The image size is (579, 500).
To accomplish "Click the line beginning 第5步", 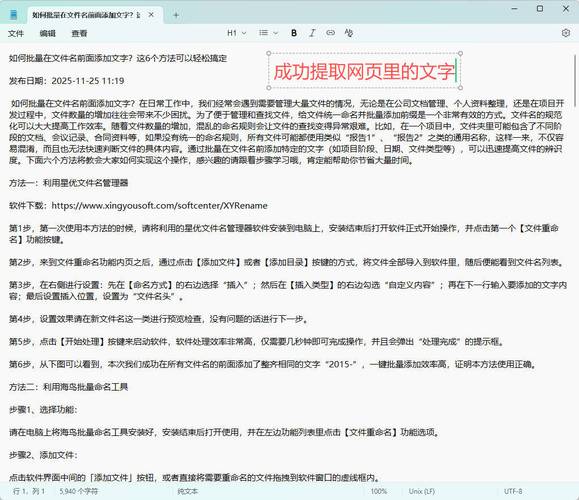I will click(x=257, y=342).
